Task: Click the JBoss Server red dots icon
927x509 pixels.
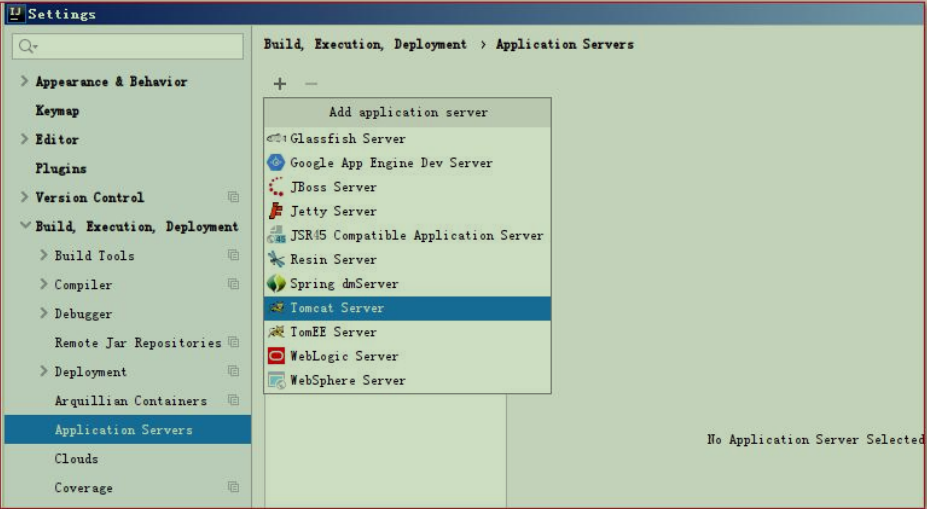Action: click(x=276, y=187)
